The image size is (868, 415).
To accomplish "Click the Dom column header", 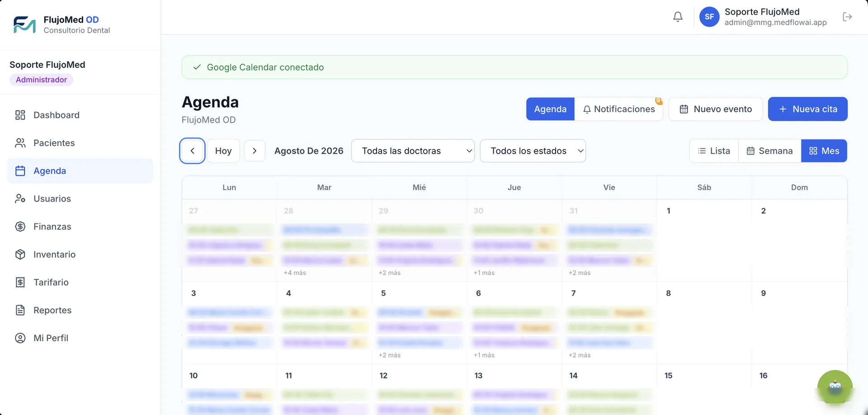I will coord(799,187).
